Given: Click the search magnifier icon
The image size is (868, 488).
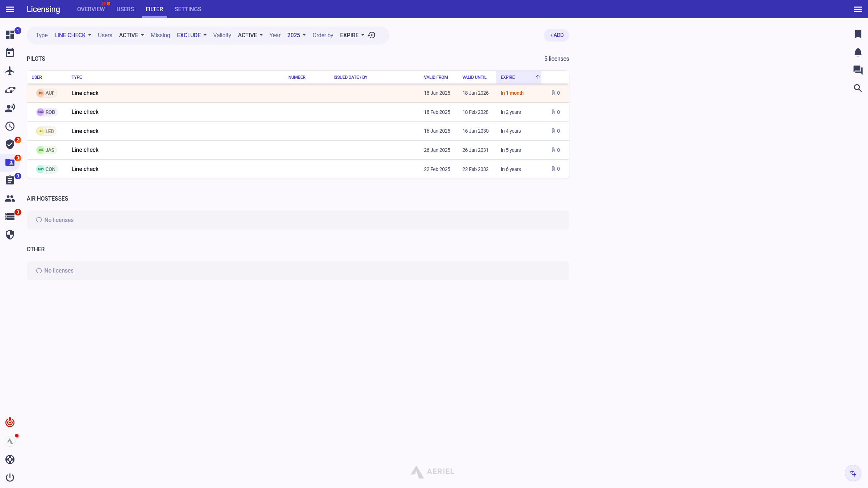Looking at the screenshot, I should [x=858, y=88].
